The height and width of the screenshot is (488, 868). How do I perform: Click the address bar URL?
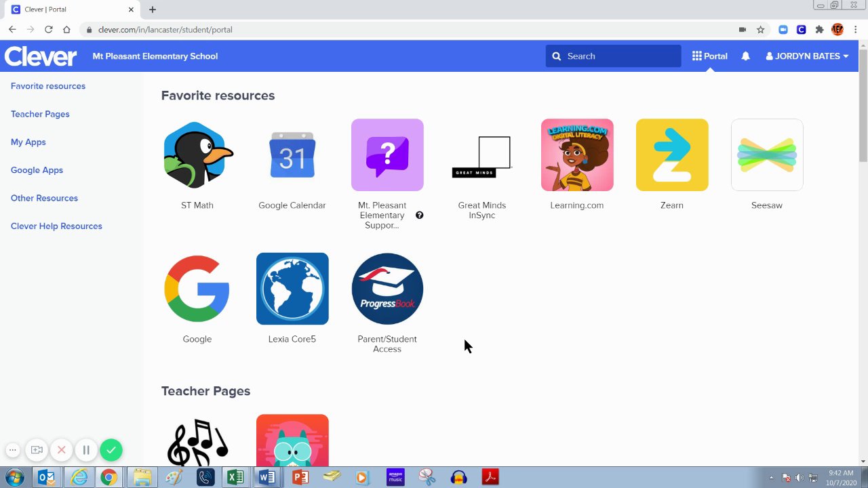165,30
